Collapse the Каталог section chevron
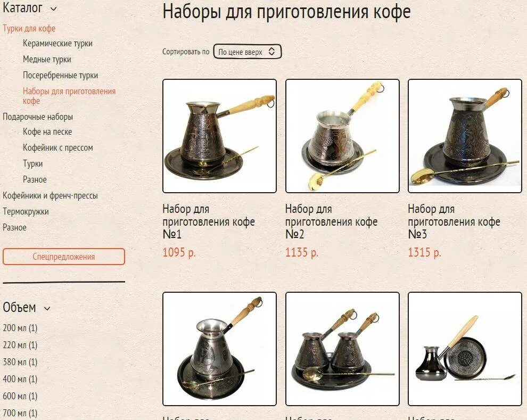The image size is (527, 420). pyautogui.click(x=53, y=9)
